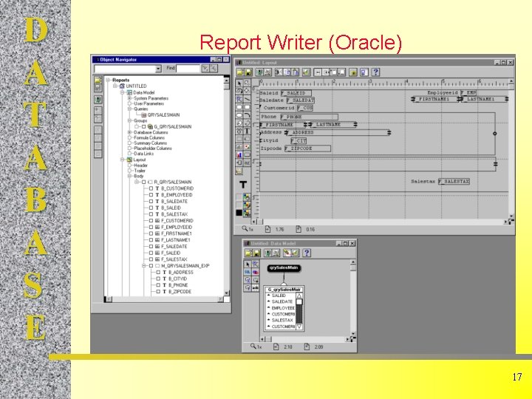532x399 pixels.
Task: Collapse the Queries node
Action: pos(129,109)
